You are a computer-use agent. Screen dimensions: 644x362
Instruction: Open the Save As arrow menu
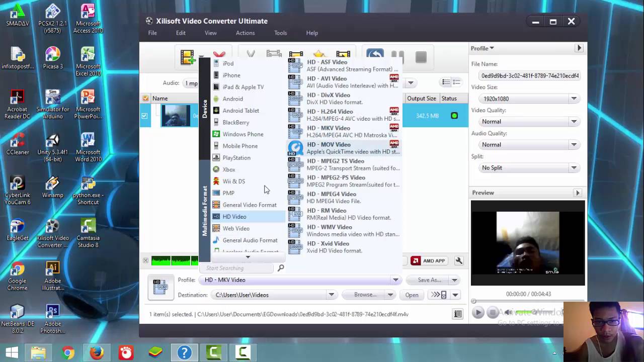click(454, 280)
